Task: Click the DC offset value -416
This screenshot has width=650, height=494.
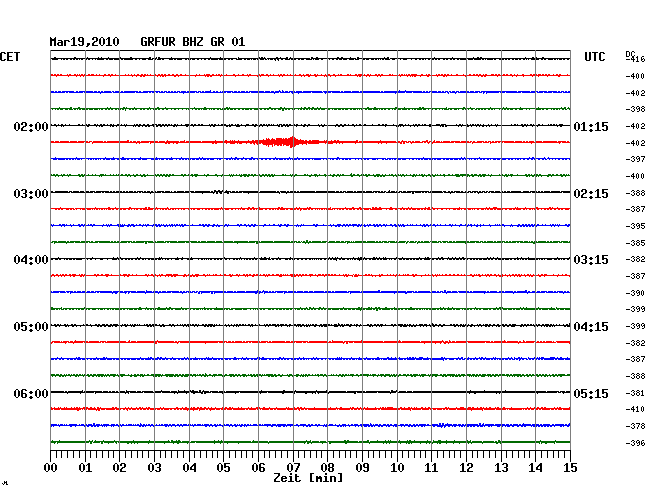Action: pos(635,59)
